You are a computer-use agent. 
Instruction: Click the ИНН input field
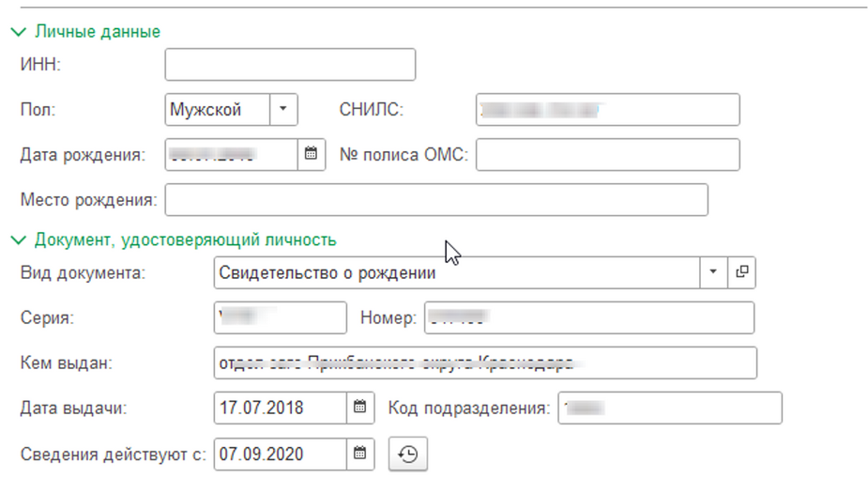click(x=289, y=65)
